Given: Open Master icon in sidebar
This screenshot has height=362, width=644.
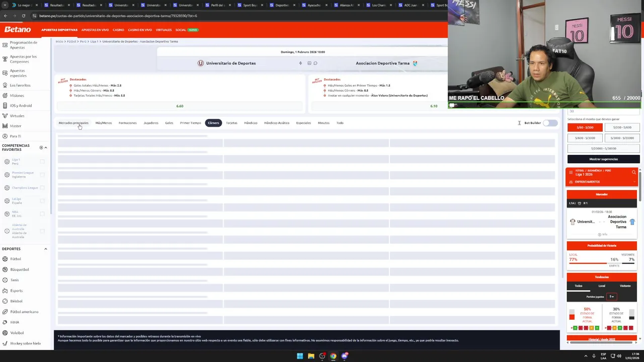Looking at the screenshot, I should pyautogui.click(x=5, y=126).
